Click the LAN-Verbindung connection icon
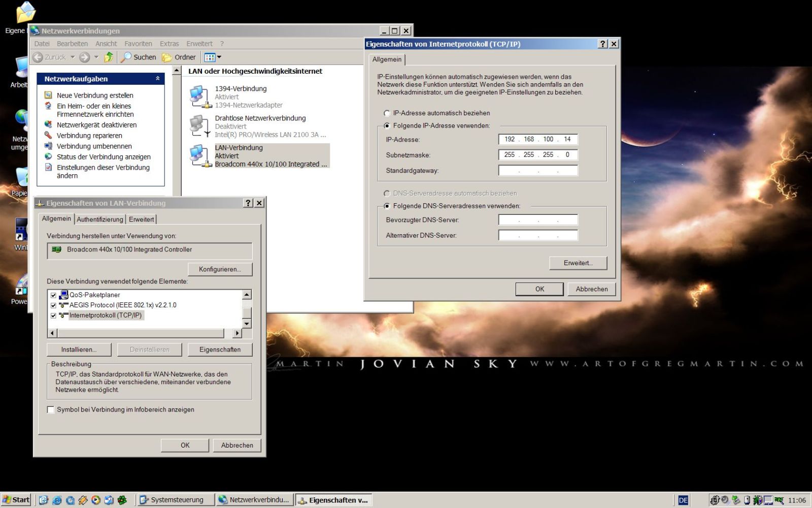Viewport: 812px width, 508px height. [x=199, y=156]
